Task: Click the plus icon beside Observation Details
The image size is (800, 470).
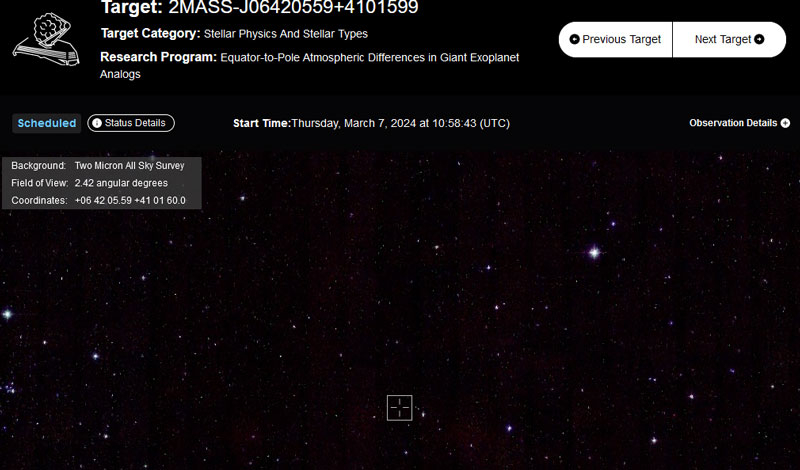Action: pos(785,123)
